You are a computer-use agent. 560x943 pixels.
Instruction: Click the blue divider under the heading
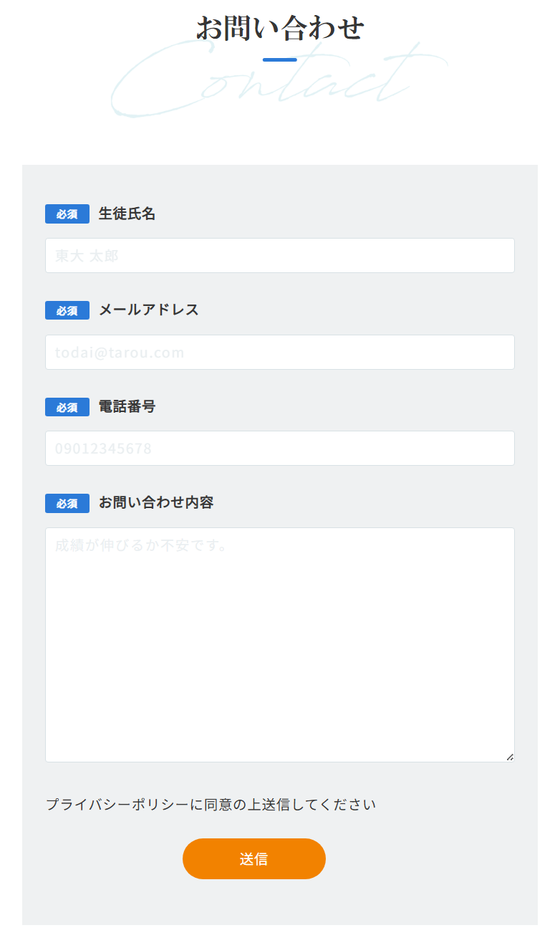click(280, 59)
